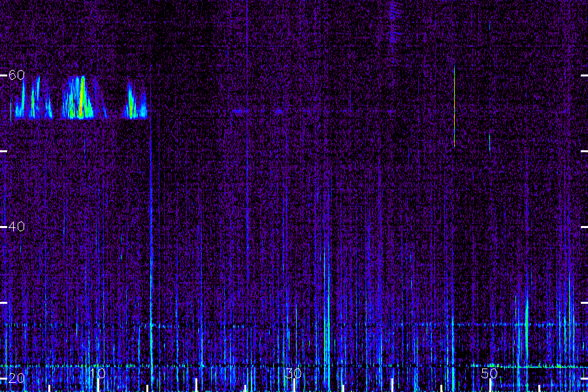Click the thin red-green vertical spike right of center
The image size is (588, 392).
(x=454, y=106)
